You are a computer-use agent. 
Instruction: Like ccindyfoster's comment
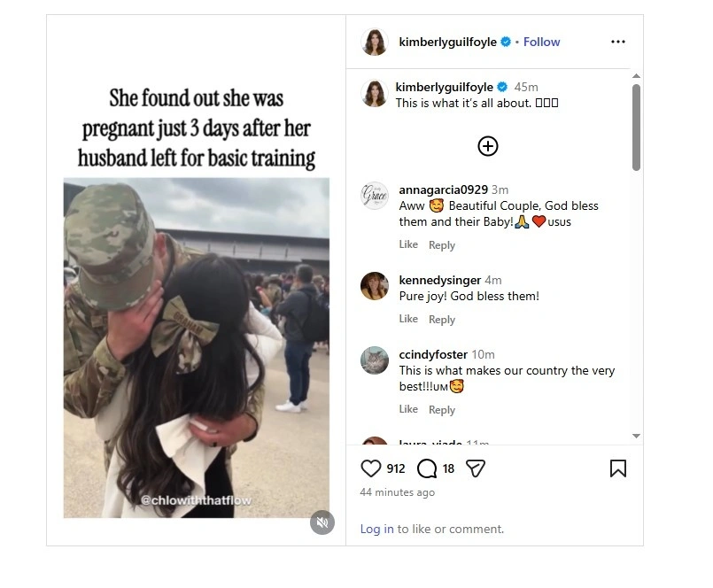(x=408, y=409)
